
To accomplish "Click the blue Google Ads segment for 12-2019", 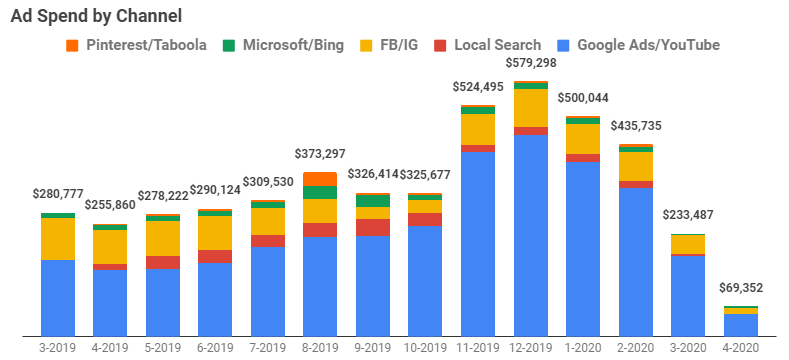I will 531,235.
